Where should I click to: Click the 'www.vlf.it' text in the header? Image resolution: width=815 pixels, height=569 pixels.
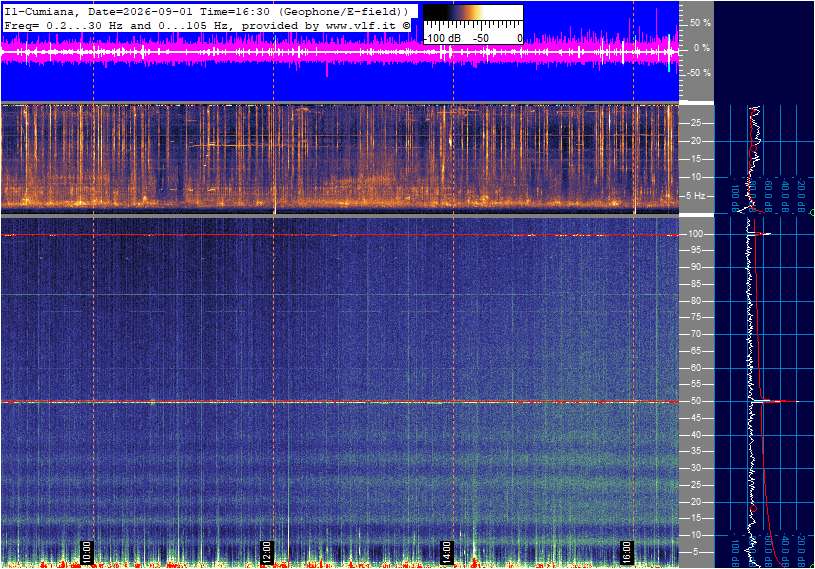point(363,25)
